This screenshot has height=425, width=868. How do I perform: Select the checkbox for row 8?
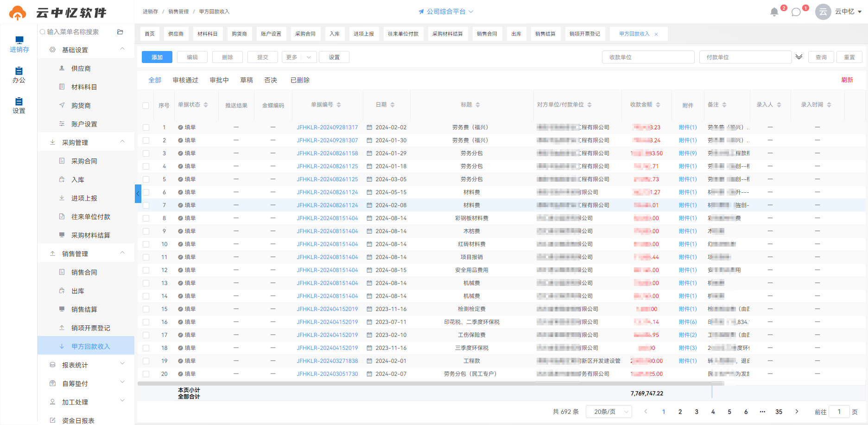[146, 218]
